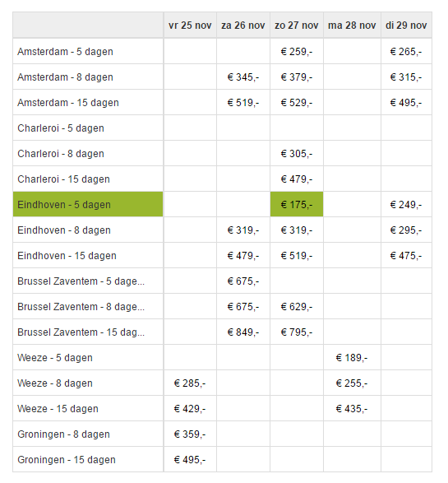This screenshot has width=448, height=483.
Task: Click € 849,- Brussel Zaventem 15 dagen
Action: 243,332
